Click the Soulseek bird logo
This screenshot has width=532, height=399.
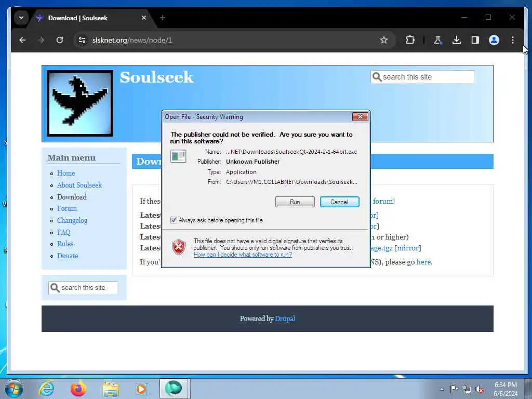pos(80,103)
